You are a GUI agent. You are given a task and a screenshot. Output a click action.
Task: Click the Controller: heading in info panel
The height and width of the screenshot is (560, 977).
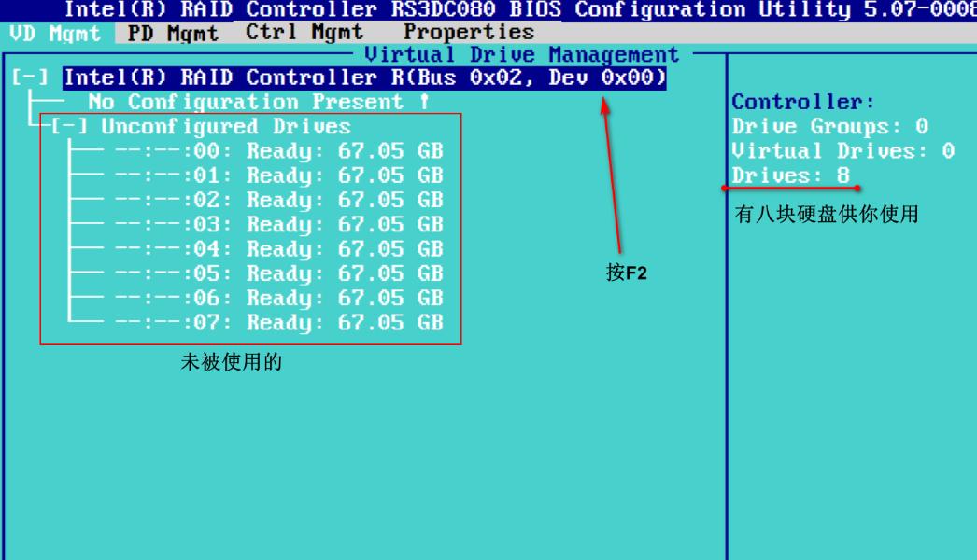click(x=802, y=102)
